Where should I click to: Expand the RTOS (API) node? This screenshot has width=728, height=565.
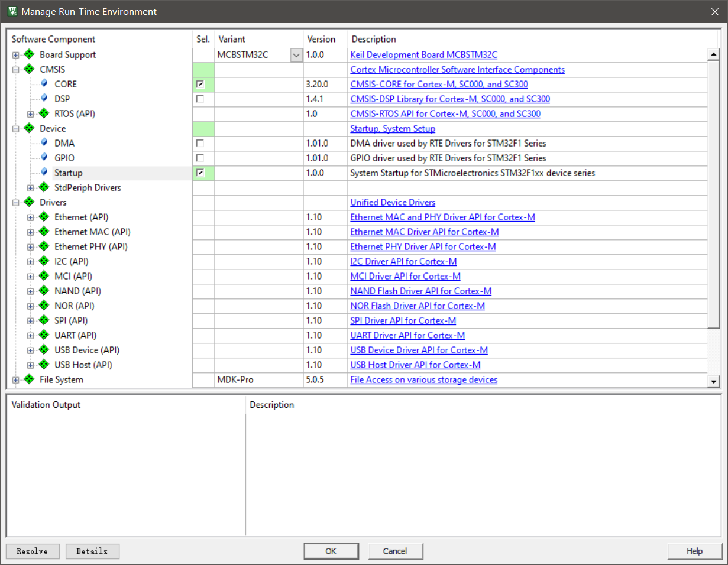tap(30, 114)
